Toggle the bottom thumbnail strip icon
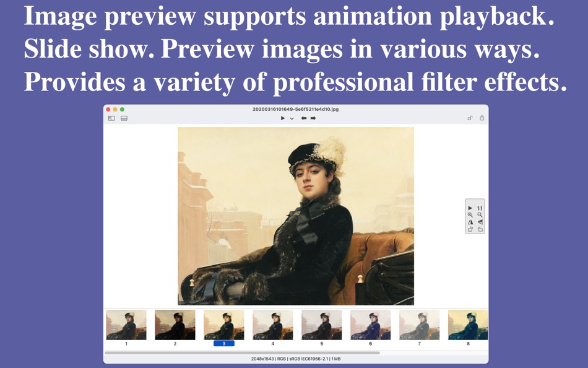 [124, 118]
